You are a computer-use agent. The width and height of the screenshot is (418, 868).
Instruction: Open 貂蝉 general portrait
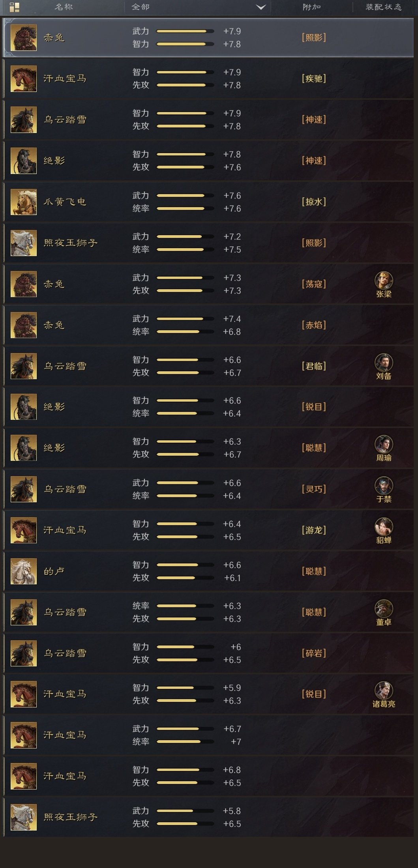pyautogui.click(x=384, y=527)
